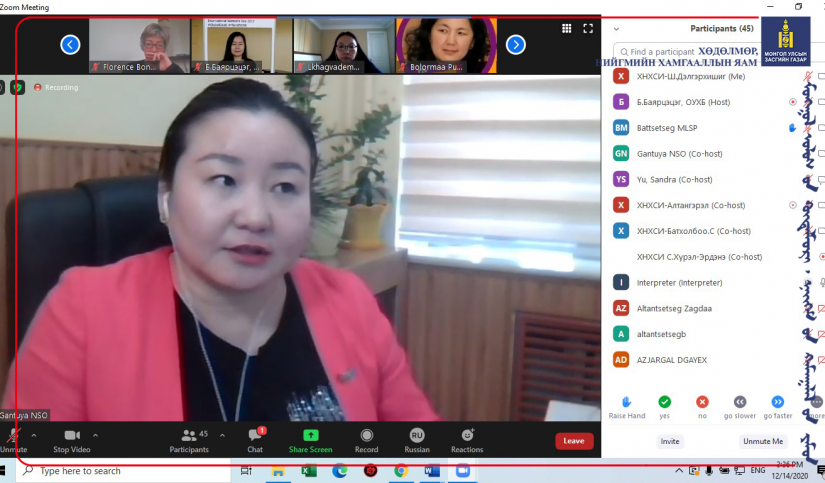
Task: Open File Explorer from the taskbar
Action: click(278, 471)
